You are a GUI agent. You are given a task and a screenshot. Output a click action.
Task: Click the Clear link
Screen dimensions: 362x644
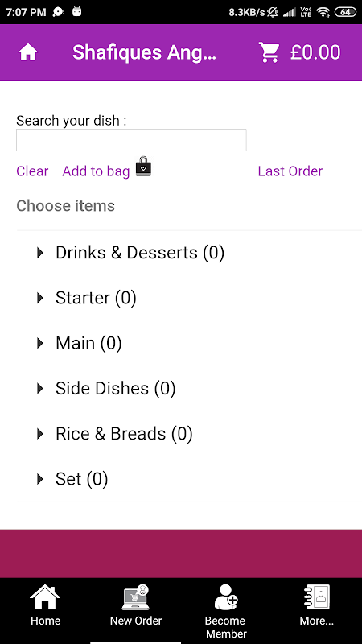(x=32, y=171)
